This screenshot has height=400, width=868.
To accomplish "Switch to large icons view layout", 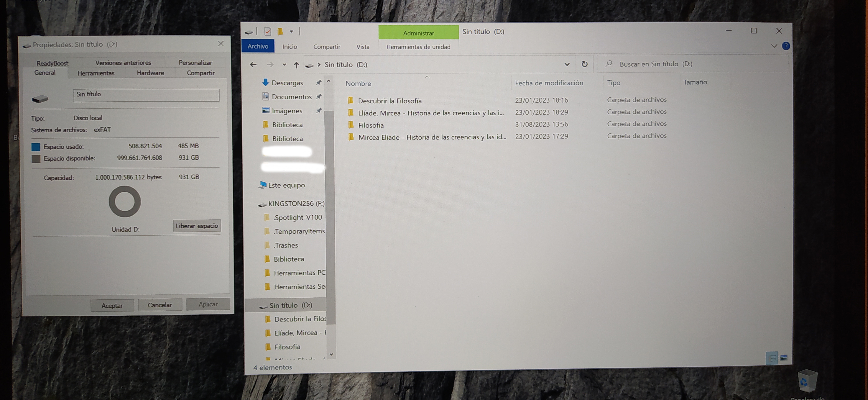I will pos(784,357).
